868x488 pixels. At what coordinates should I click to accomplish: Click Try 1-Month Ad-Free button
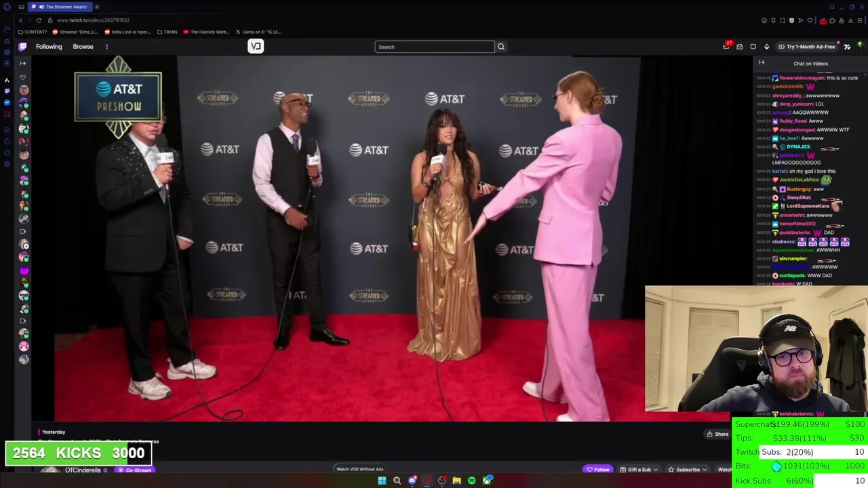[x=806, y=47]
